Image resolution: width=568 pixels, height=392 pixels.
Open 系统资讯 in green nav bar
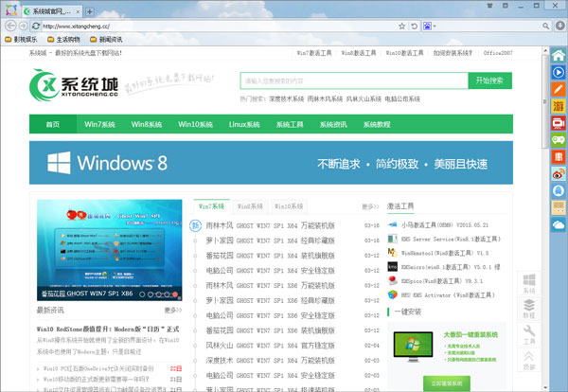pyautogui.click(x=333, y=124)
